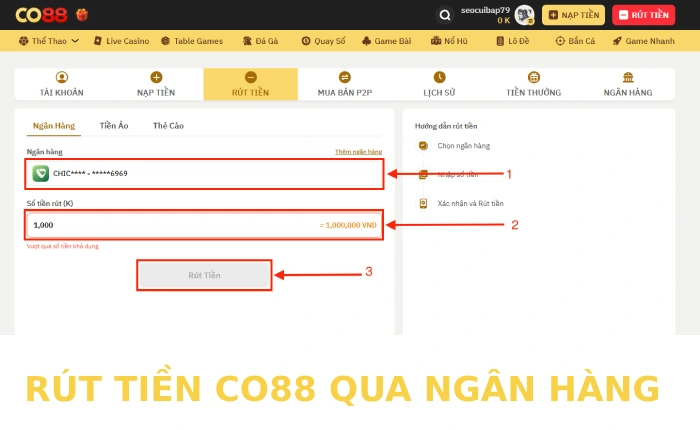Open the Quay Số menu

(x=323, y=41)
